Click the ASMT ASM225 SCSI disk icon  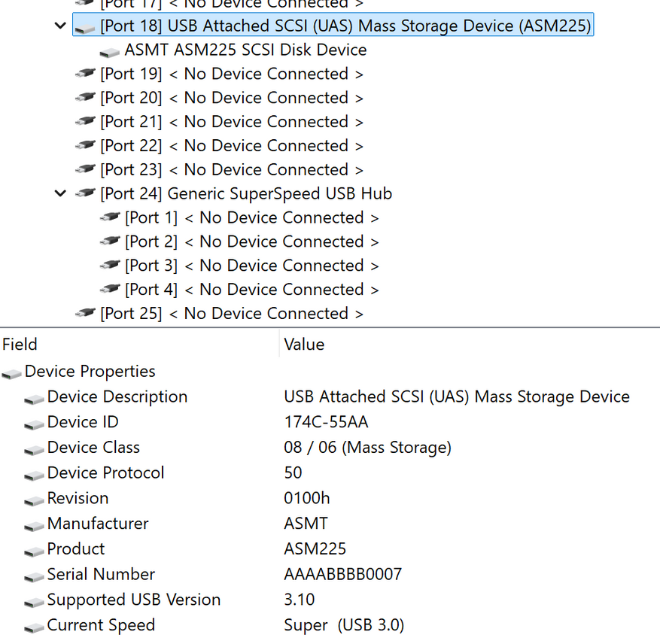tap(110, 51)
